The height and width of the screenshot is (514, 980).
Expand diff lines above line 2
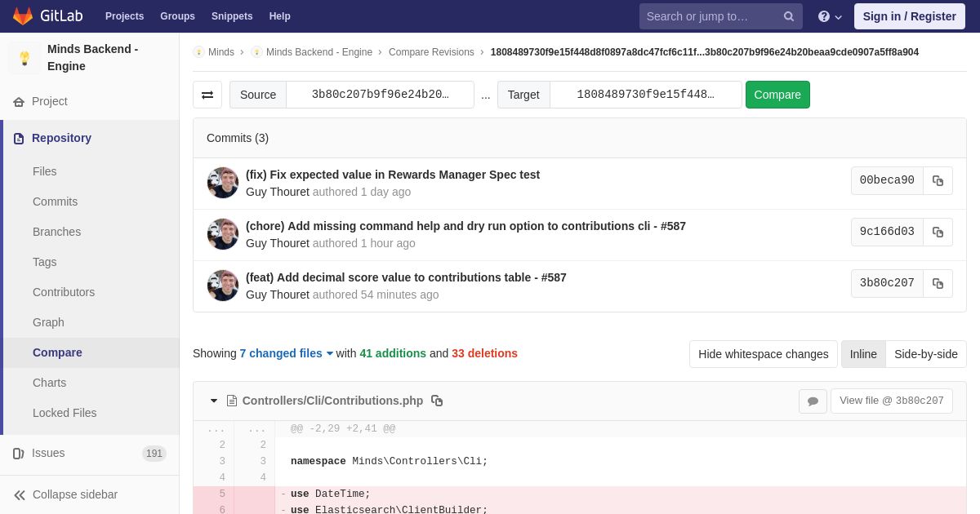click(x=235, y=429)
